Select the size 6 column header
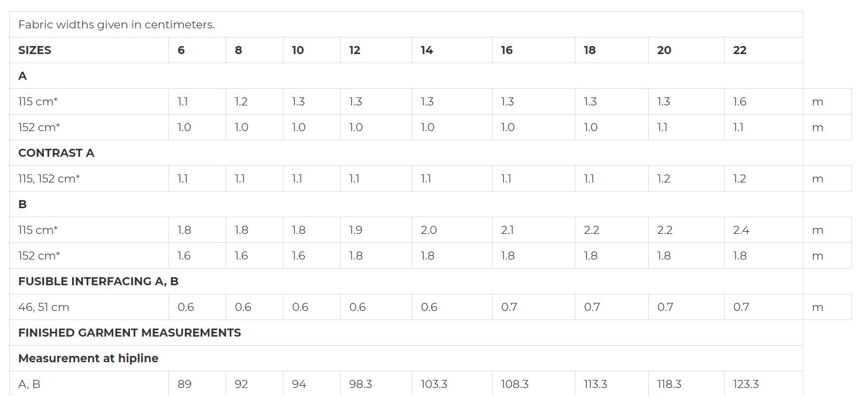 click(197, 50)
